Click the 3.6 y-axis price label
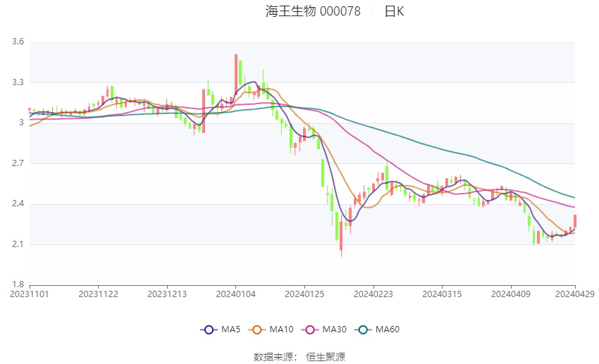 (x=18, y=42)
